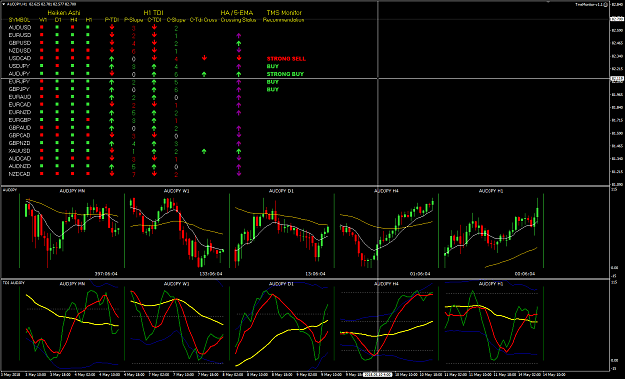The height and width of the screenshot is (379, 625).
Task: Click the AUDJPY H1 TDI mini chart title
Action: coord(491,284)
